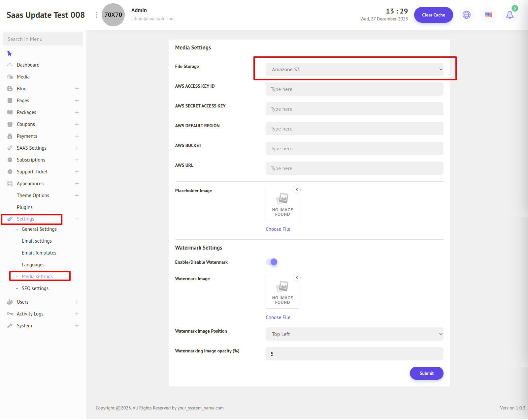The image size is (528, 420).
Task: Remove the placeholder image with X icon
Action: tap(297, 190)
